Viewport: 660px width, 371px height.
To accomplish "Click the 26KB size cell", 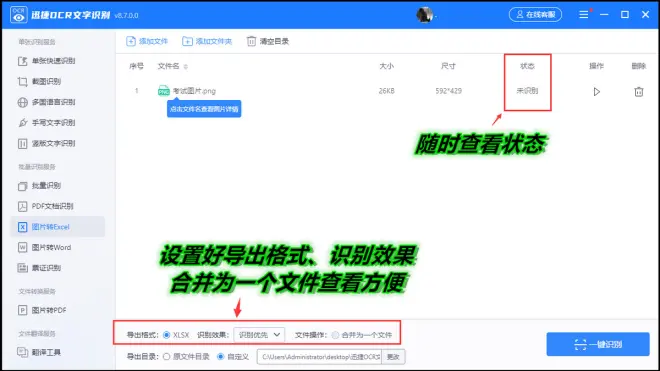I will (x=386, y=91).
